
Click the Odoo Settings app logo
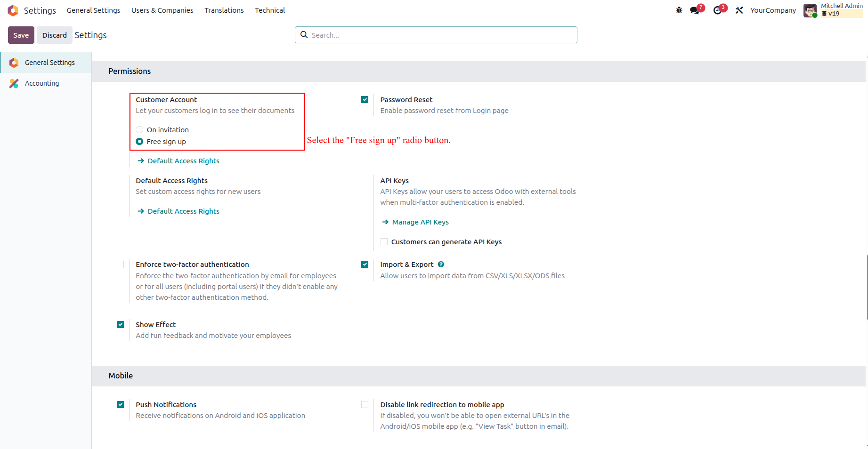[13, 10]
